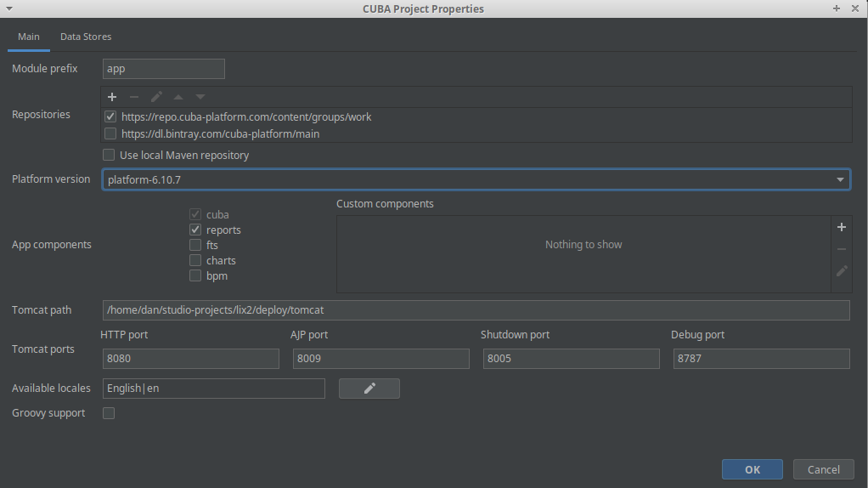This screenshot has height=488, width=868.
Task: Remove the selected repository with the minus icon
Action: (x=134, y=97)
